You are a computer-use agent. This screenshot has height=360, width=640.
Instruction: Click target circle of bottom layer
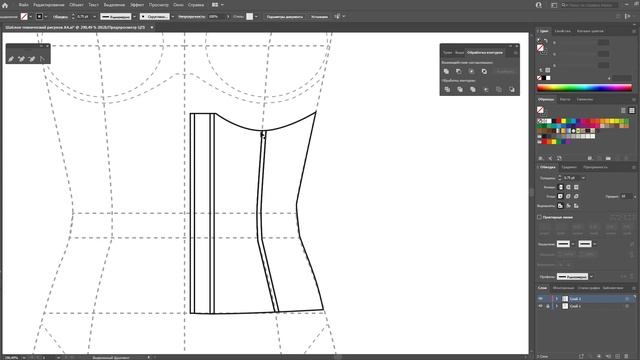[627, 306]
